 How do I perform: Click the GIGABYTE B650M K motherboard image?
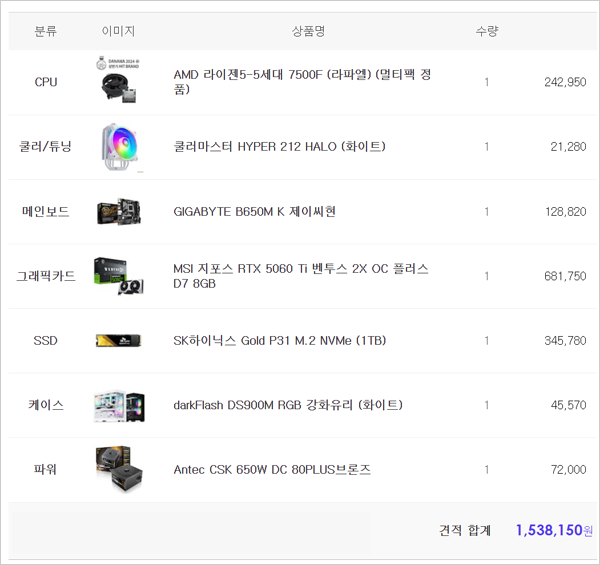pos(119,211)
